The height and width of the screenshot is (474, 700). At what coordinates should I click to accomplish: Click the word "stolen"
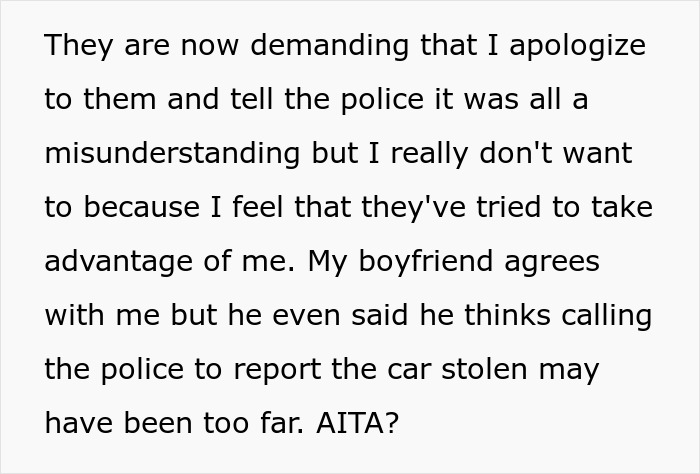[x=484, y=370]
